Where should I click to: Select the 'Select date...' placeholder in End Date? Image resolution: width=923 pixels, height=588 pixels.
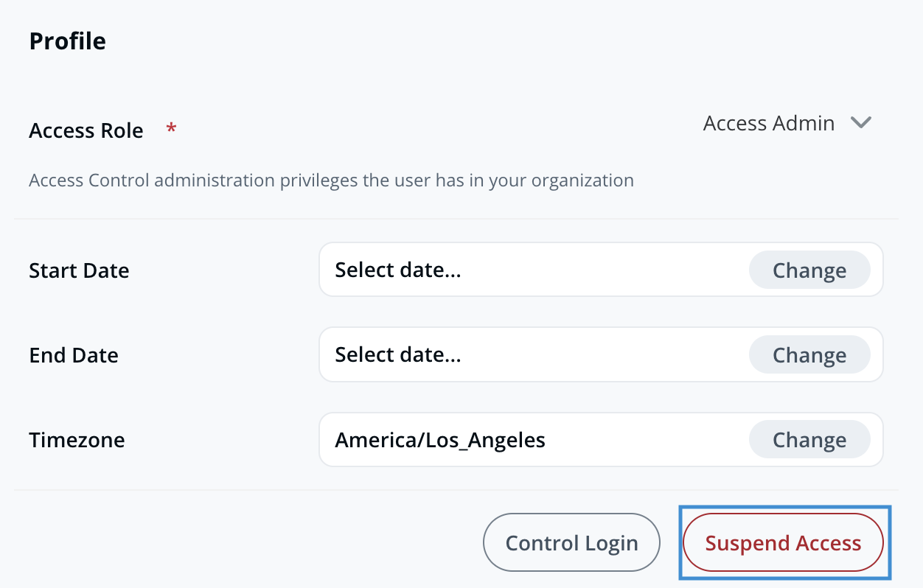pyautogui.click(x=398, y=355)
